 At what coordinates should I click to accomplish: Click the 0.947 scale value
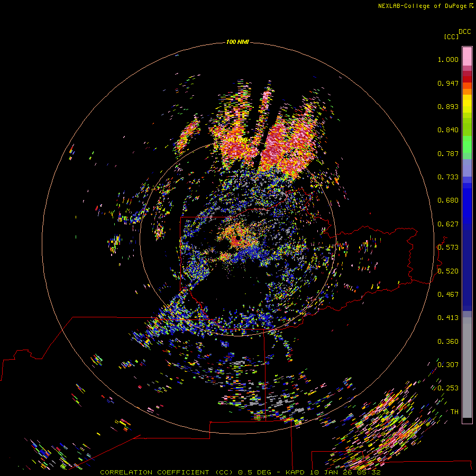click(448, 83)
